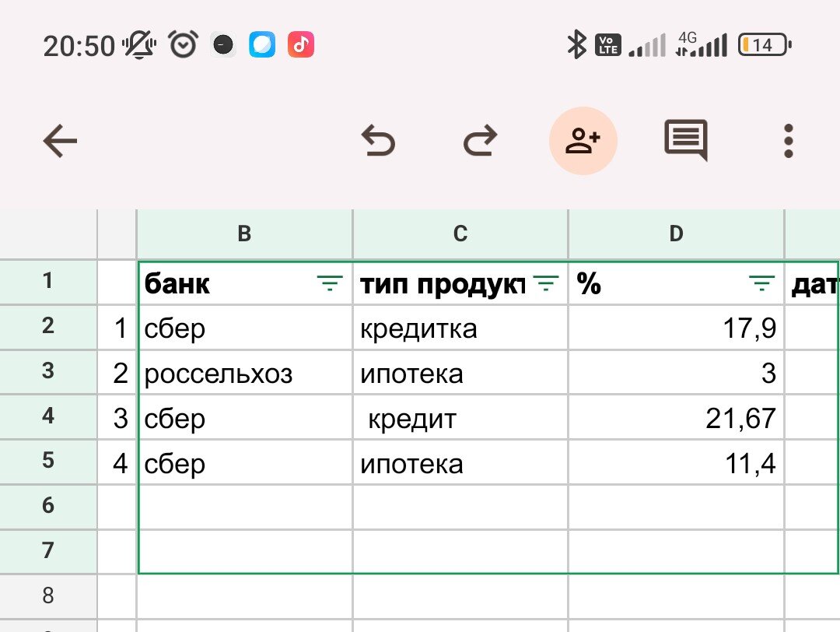Select row 5 header
The height and width of the screenshot is (632, 840).
(48, 462)
